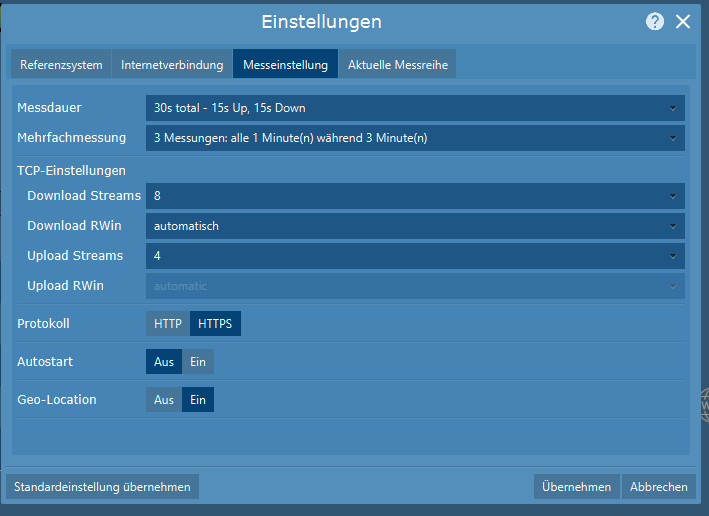
Task: Select the Messeinstellung tab
Action: coord(285,65)
